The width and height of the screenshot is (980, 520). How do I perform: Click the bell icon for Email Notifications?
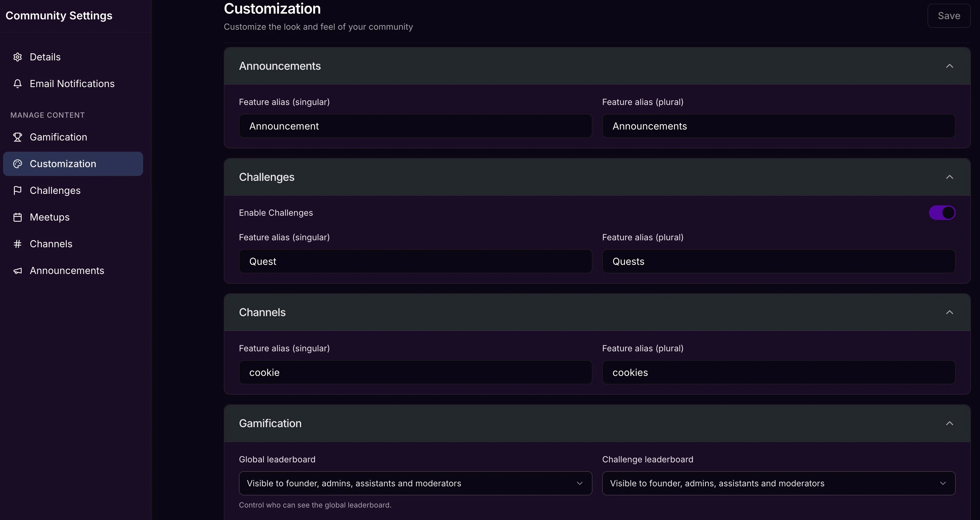pyautogui.click(x=18, y=84)
